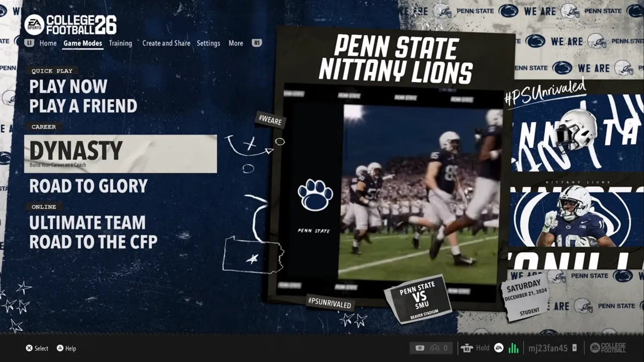Launch Ultimate Team
The image size is (644, 362).
coord(88,223)
